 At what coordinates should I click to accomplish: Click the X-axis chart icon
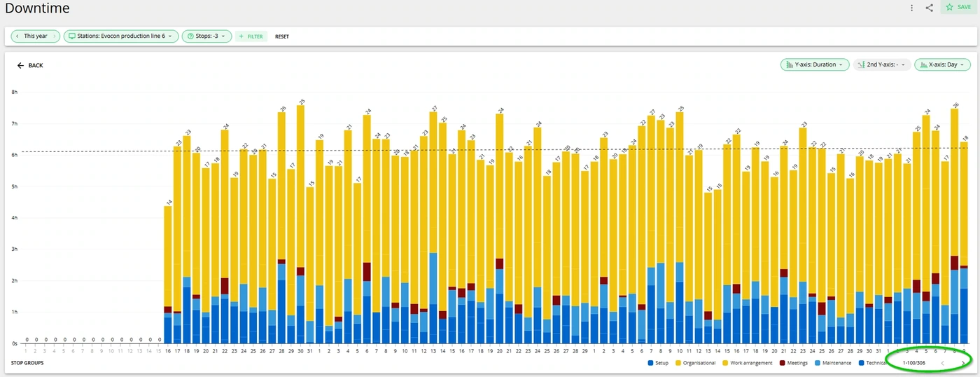click(923, 64)
